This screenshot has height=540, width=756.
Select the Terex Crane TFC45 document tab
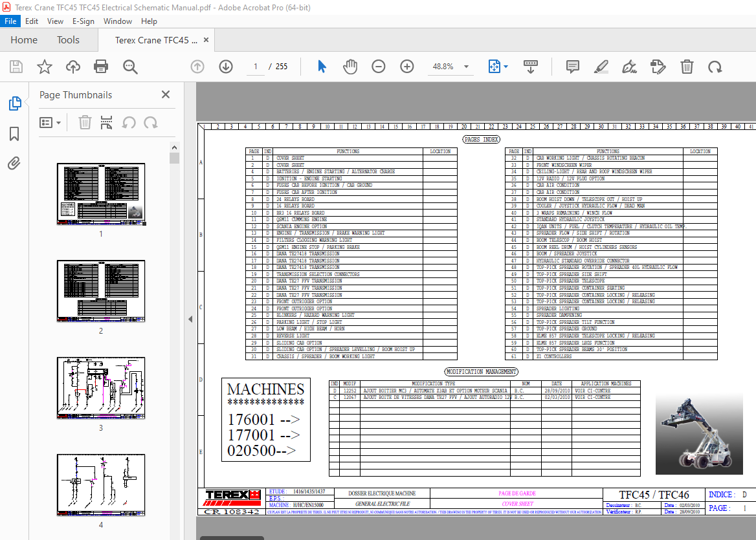tap(156, 40)
